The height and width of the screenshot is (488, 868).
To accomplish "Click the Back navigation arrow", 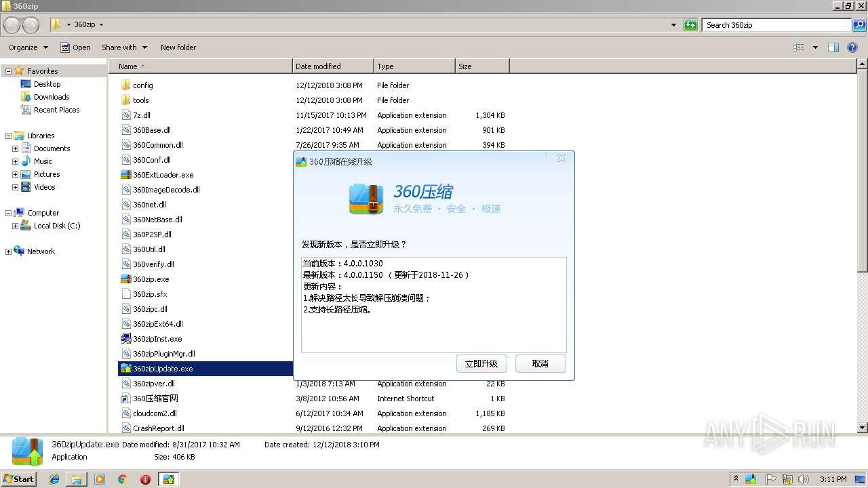I will [x=12, y=25].
